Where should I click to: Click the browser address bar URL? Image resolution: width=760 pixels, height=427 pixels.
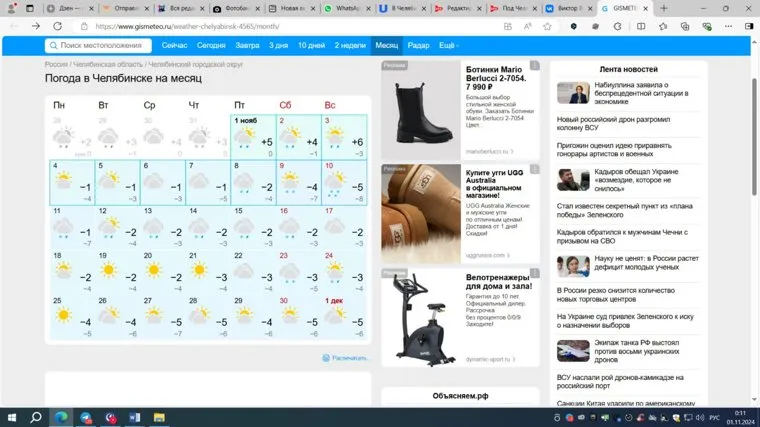(x=180, y=26)
